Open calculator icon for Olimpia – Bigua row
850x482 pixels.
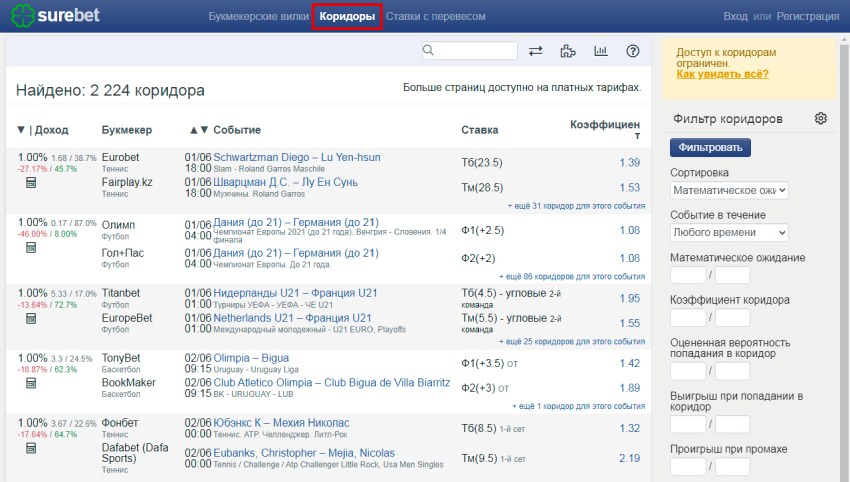point(31,383)
